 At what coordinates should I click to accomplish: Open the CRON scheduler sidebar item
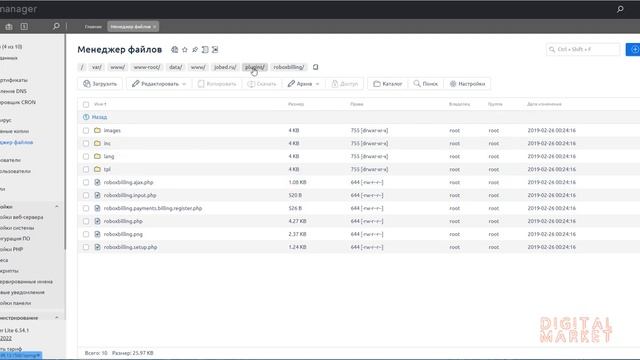click(x=18, y=102)
